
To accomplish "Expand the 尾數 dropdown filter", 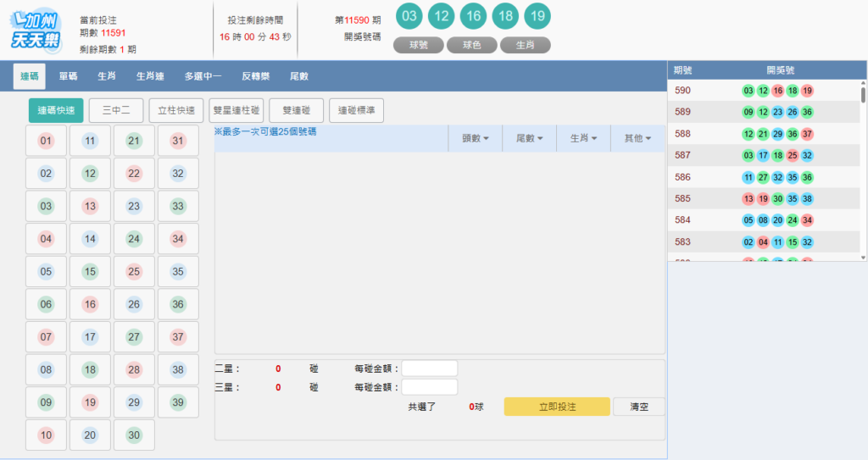I will (529, 138).
